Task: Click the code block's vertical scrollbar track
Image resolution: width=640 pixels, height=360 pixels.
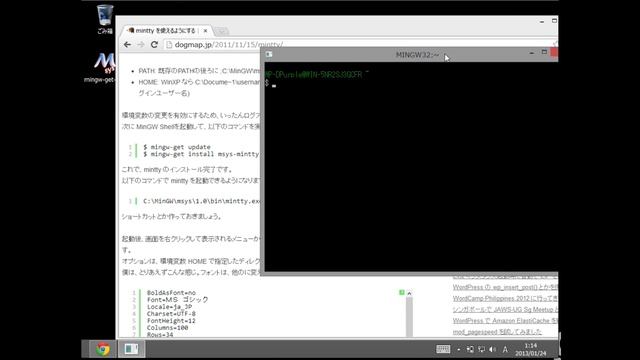Action: pos(409,317)
